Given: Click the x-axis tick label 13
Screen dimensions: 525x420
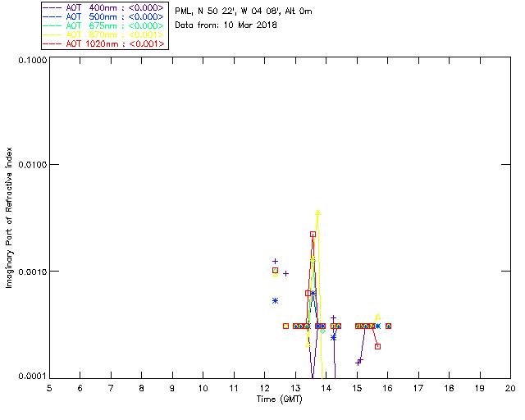Looking at the screenshot, I should (x=295, y=388).
